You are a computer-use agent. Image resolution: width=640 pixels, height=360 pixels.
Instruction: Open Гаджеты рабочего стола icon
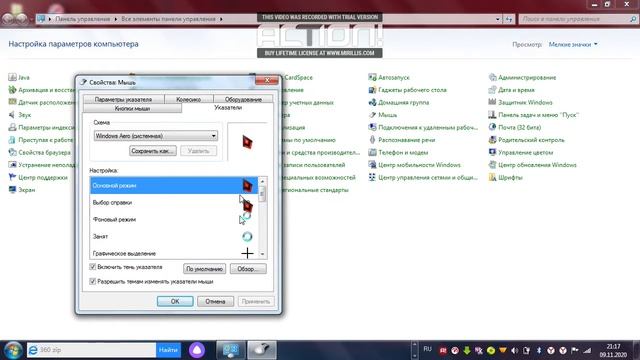coord(372,90)
